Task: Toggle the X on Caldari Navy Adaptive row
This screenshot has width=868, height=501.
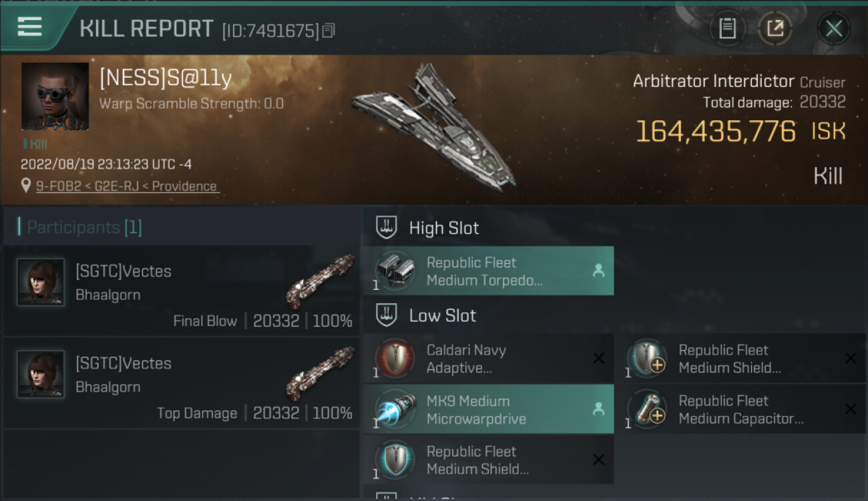Action: coord(598,359)
